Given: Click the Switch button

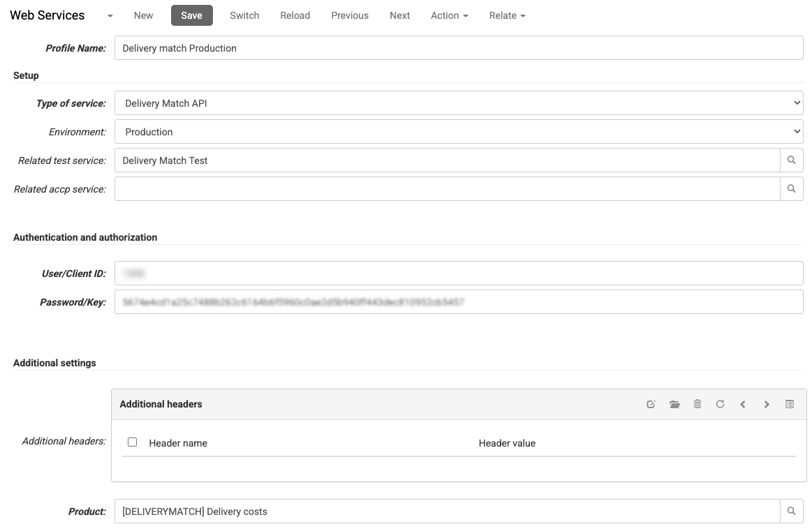Looking at the screenshot, I should [x=244, y=15].
